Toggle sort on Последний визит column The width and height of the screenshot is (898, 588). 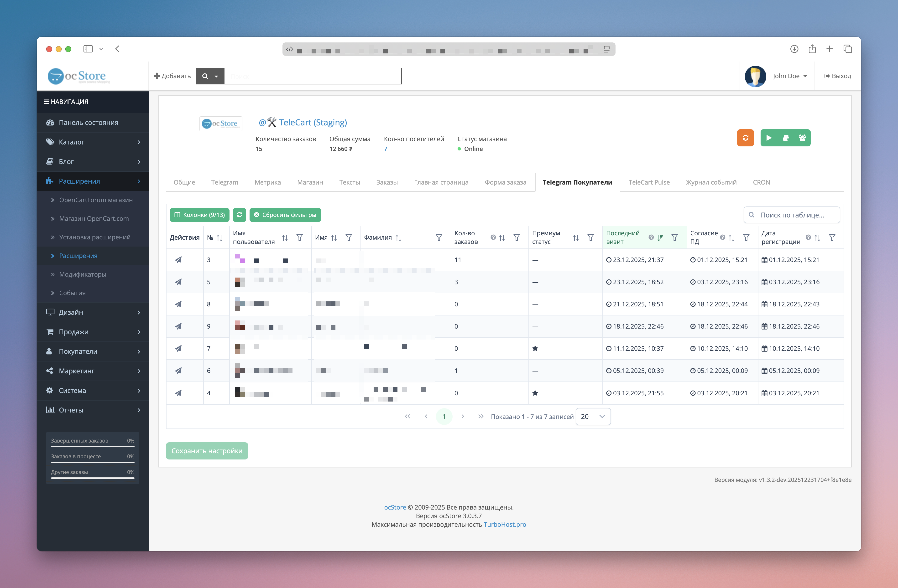(x=660, y=238)
